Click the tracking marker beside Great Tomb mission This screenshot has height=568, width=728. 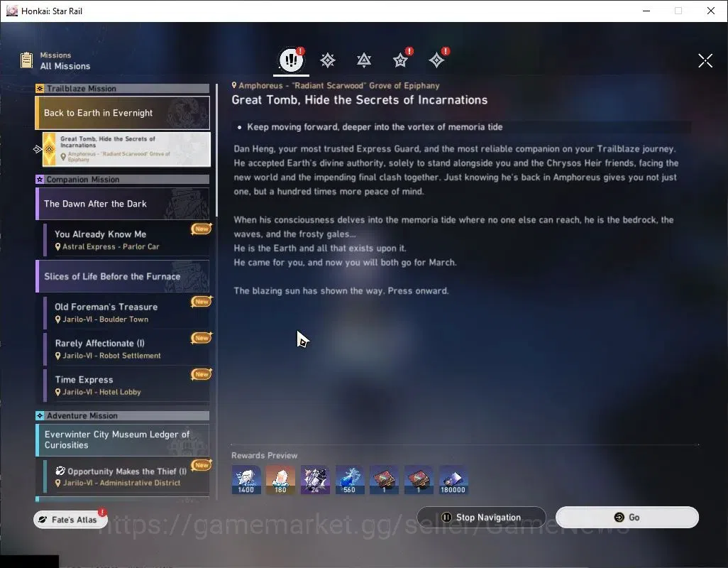point(38,149)
